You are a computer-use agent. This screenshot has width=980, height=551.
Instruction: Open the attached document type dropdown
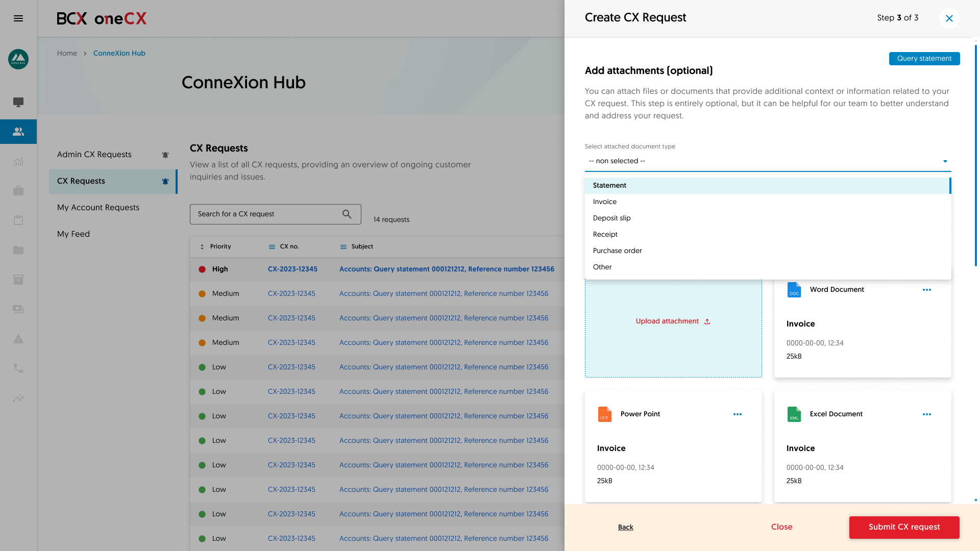(768, 161)
